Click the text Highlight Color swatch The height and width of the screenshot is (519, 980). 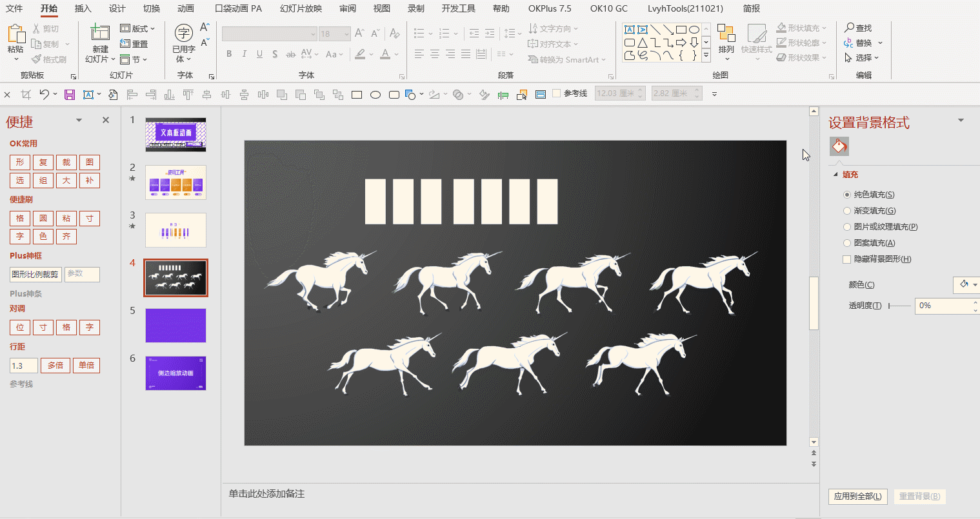tap(360, 54)
